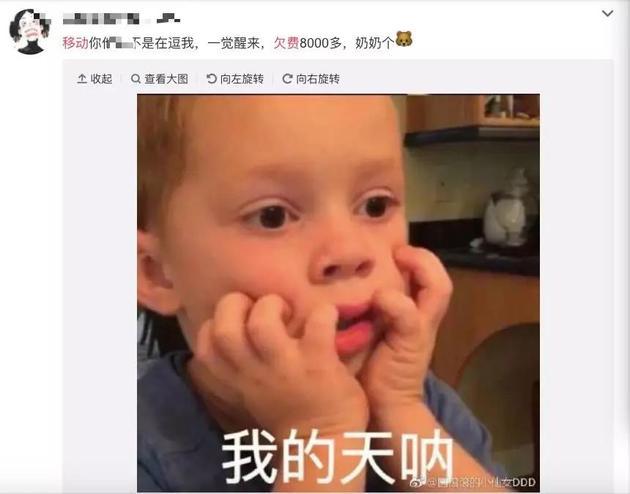Open the 移动 keyword link
Viewport: 630px width, 494px height.
coord(75,43)
